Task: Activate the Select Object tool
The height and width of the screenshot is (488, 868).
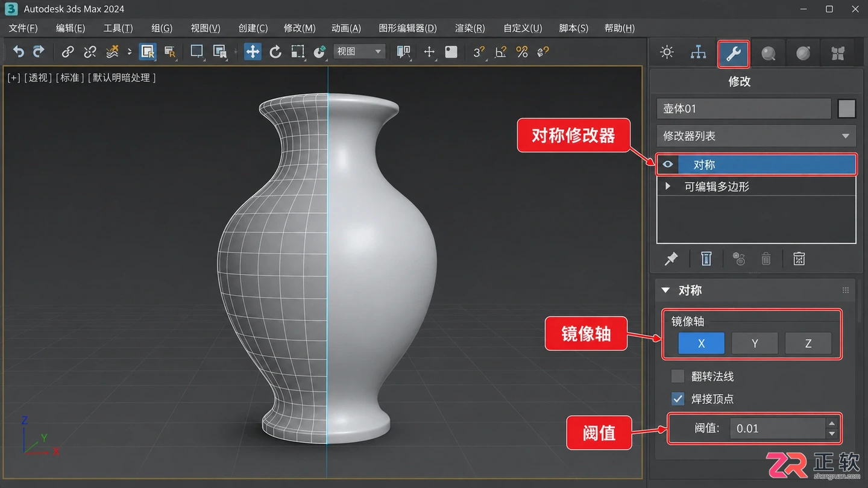Action: [x=148, y=52]
